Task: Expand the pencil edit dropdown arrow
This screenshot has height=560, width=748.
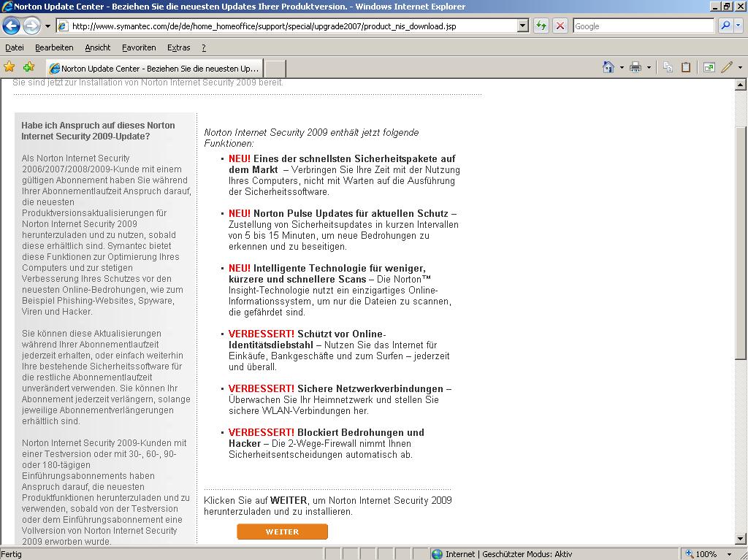Action: [740, 68]
